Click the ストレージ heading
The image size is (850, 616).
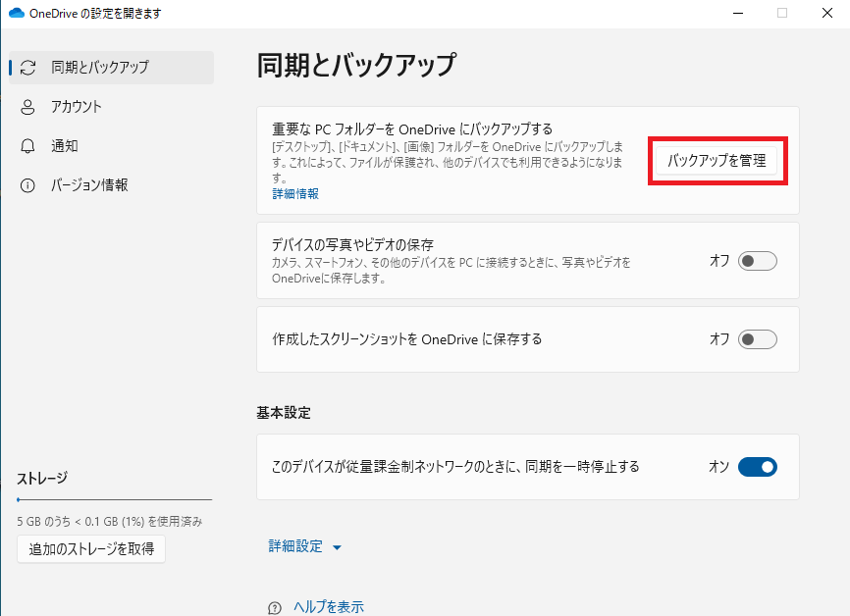(42, 479)
